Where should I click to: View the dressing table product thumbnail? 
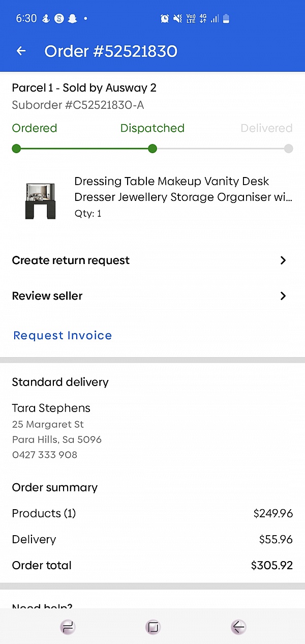pos(40,201)
